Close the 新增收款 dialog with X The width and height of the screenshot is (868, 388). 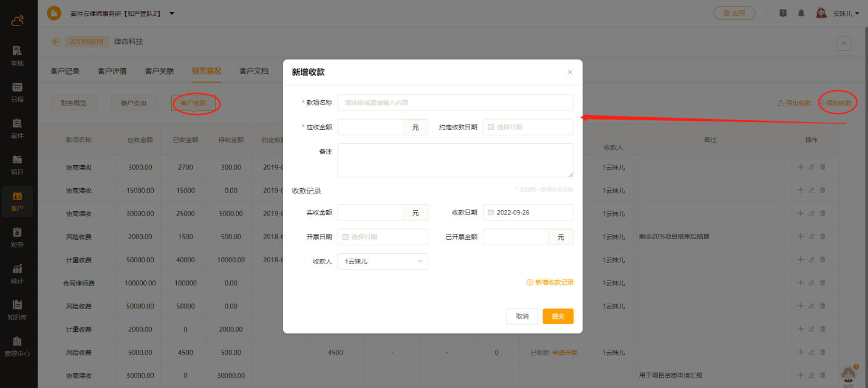(570, 72)
